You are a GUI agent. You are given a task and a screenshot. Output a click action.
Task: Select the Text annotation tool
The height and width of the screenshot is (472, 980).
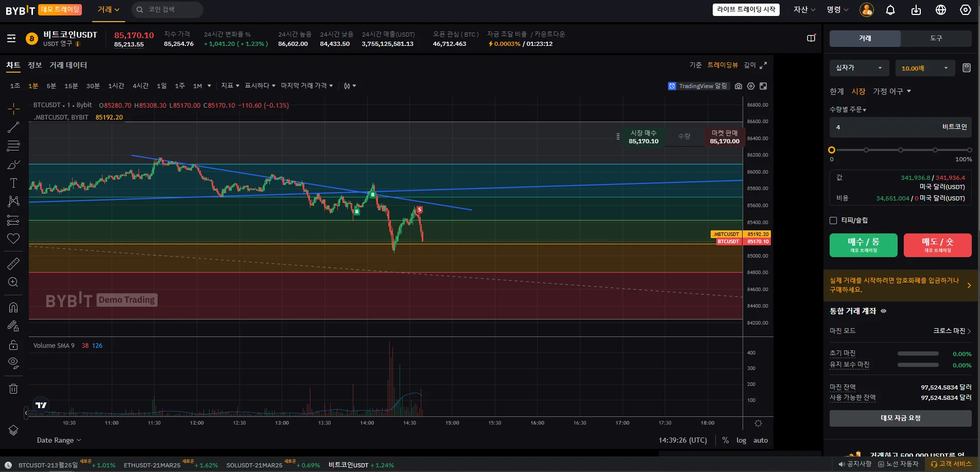pyautogui.click(x=13, y=183)
